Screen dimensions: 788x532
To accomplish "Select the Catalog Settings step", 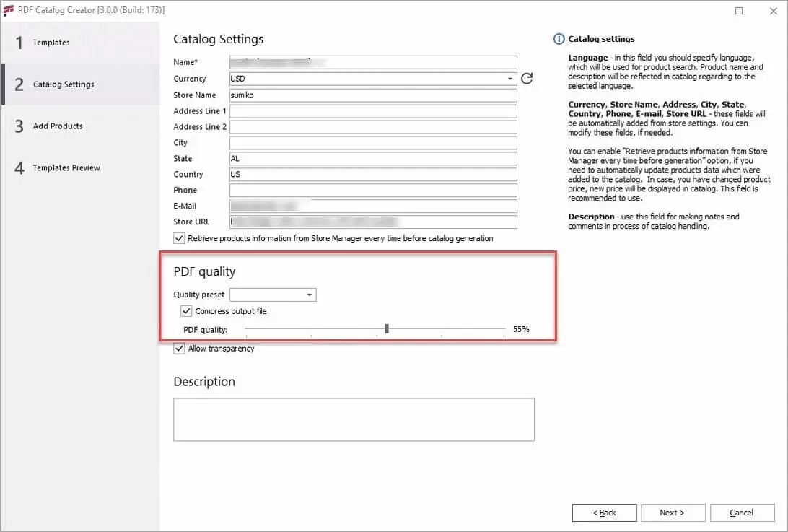I will click(64, 84).
